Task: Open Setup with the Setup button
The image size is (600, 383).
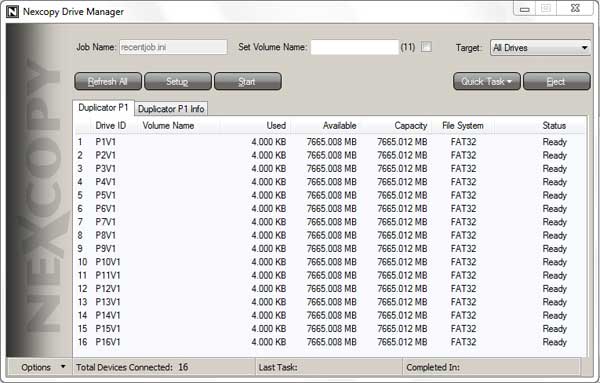Action: tap(178, 81)
